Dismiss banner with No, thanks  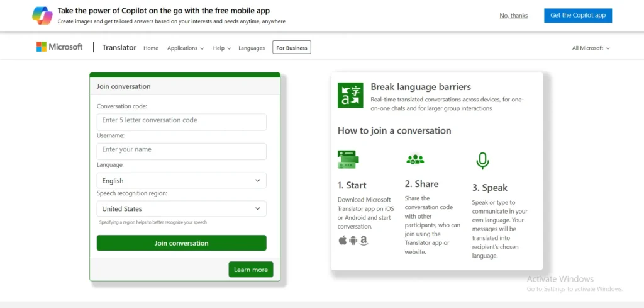coord(513,16)
